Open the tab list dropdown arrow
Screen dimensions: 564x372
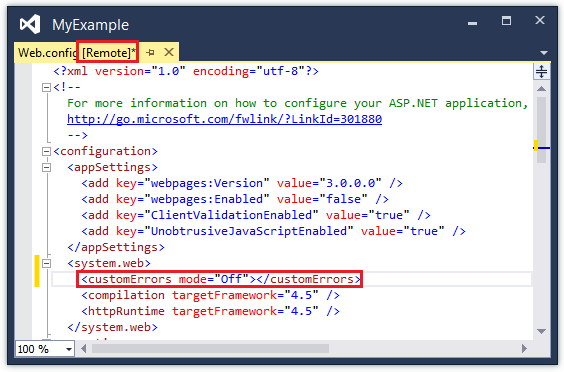click(543, 53)
